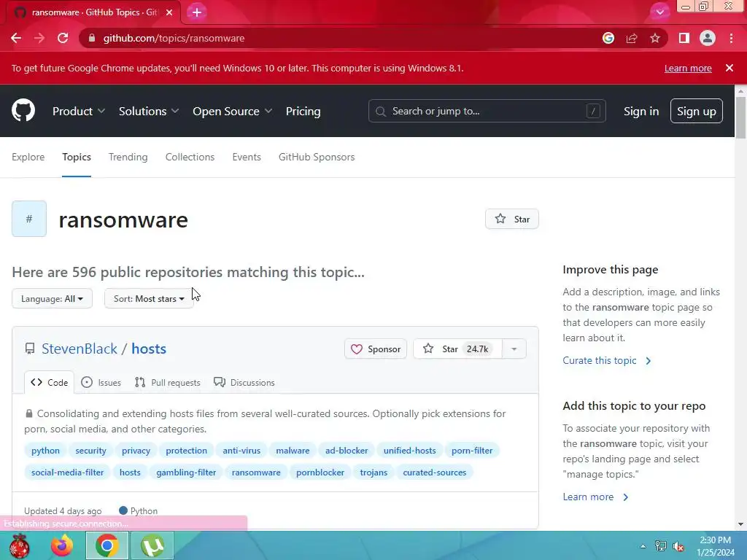Viewport: 747px width, 560px height.
Task: Click Curate this topic link
Action: pos(606,360)
